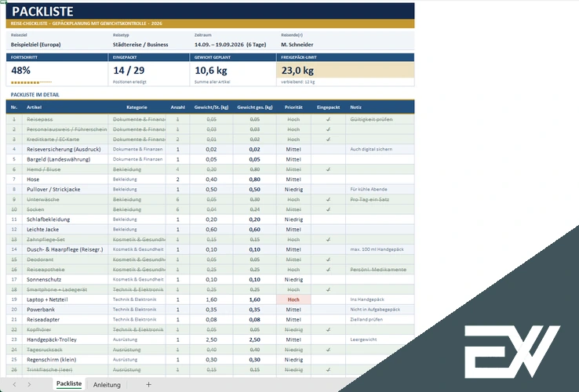Go to previous sheet with left arrow
Screen dimensions: 579x392
point(14,384)
